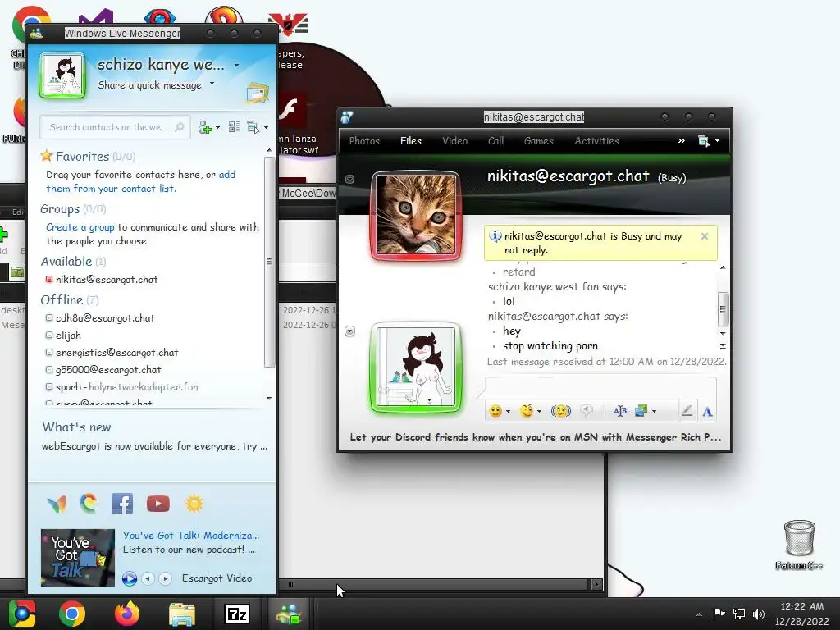This screenshot has height=630, width=840.
Task: Click the You've Got Talk thumbnail
Action: [78, 557]
